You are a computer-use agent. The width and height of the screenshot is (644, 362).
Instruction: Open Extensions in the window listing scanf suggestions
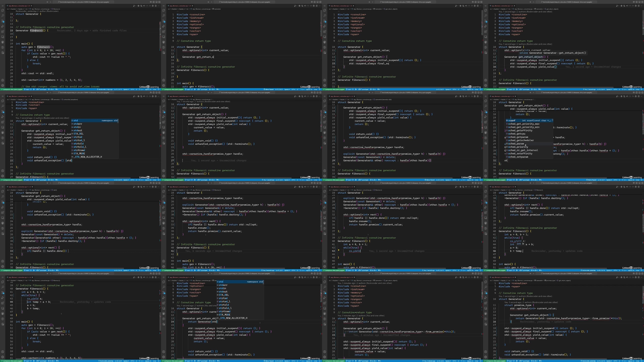(x=485, y=122)
